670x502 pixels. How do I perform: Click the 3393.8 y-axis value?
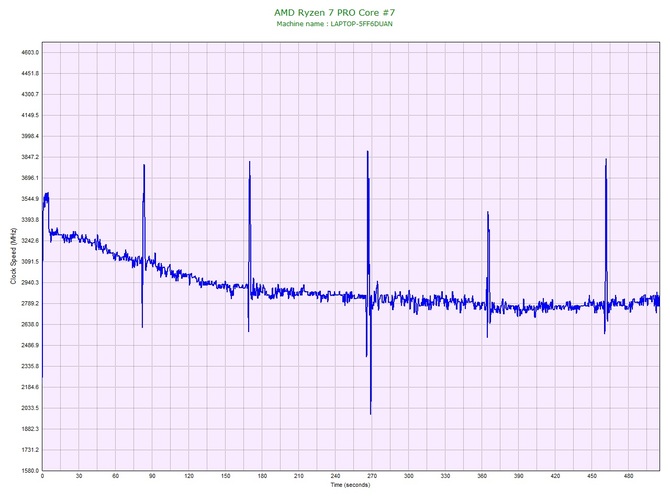tap(30, 220)
